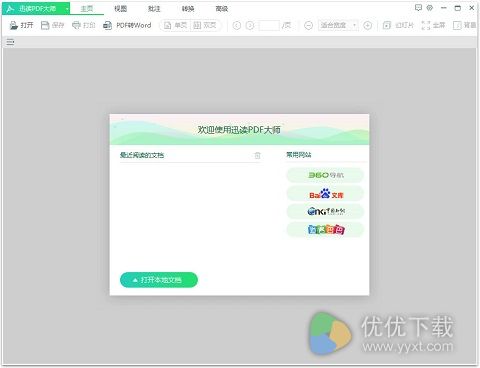Open the 360导航 website link
480x368 pixels.
point(325,175)
